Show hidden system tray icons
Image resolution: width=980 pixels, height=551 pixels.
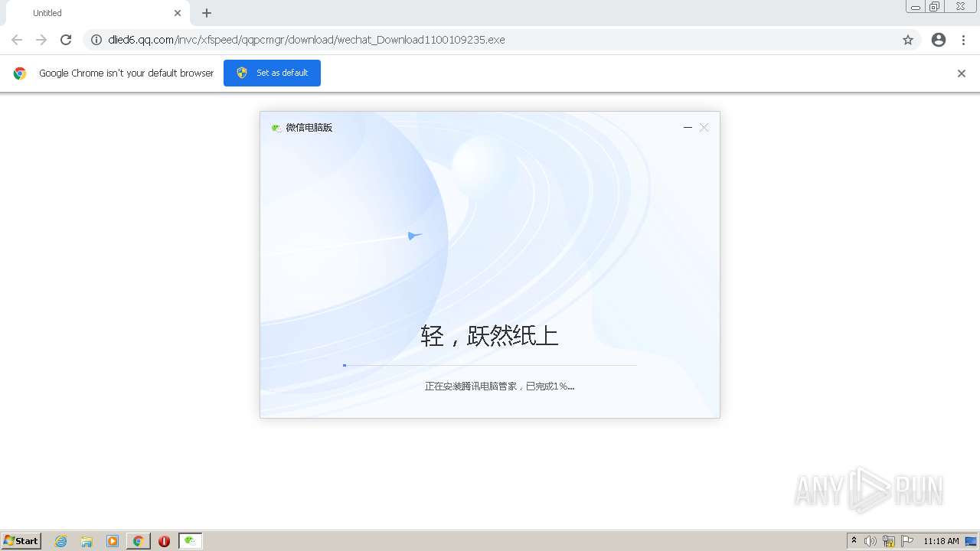854,541
